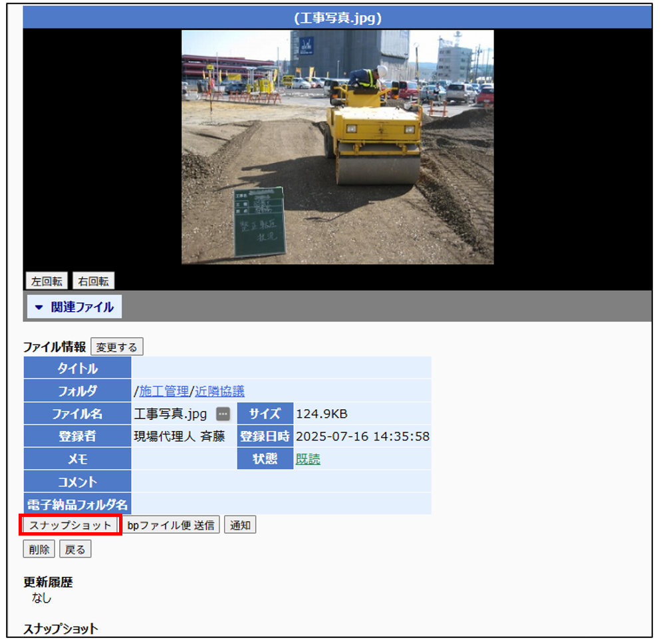Image resolution: width=663 pixels, height=644 pixels.
Task: Click the 工事写真.jpg title bar
Action: [x=337, y=18]
